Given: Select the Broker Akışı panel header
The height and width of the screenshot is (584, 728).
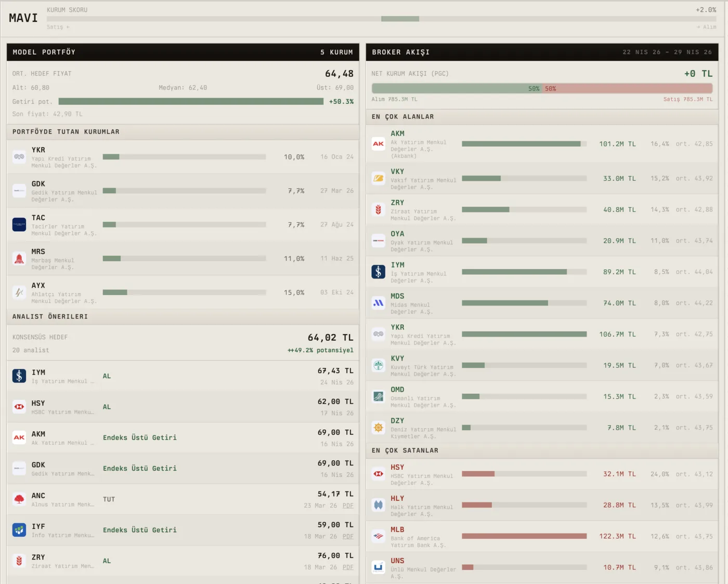Looking at the screenshot, I should tap(542, 52).
